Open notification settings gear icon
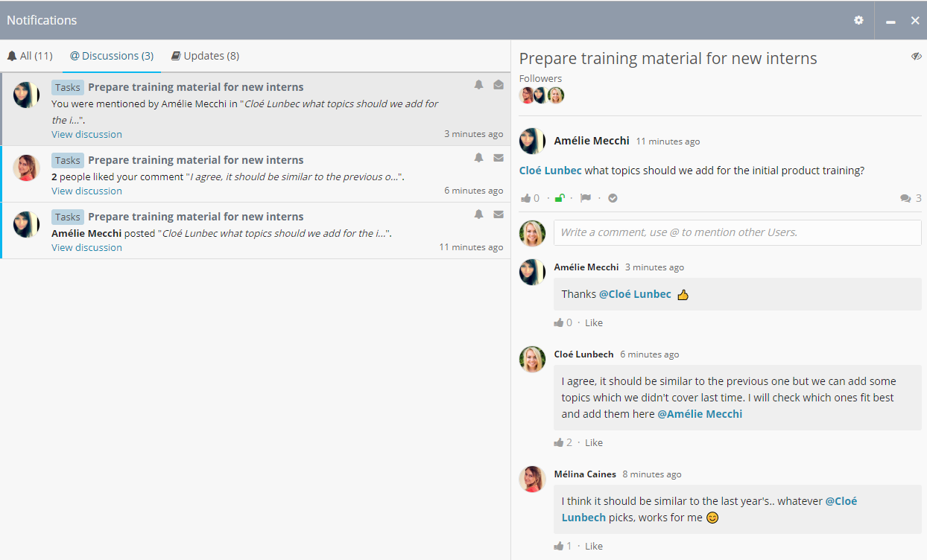This screenshot has height=560, width=927. coord(858,20)
